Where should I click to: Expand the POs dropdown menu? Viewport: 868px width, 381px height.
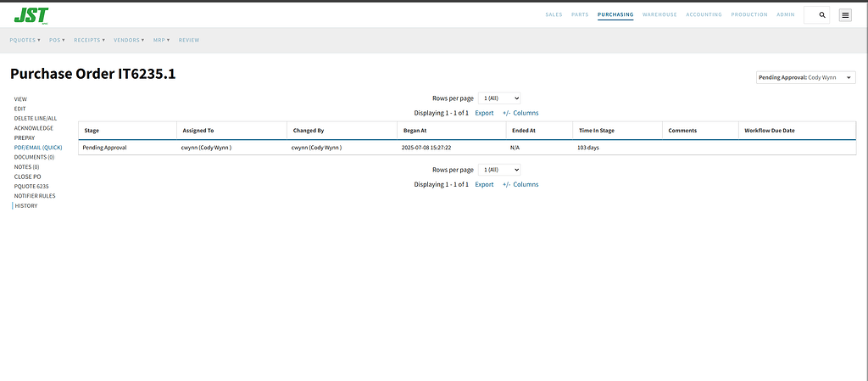point(57,41)
